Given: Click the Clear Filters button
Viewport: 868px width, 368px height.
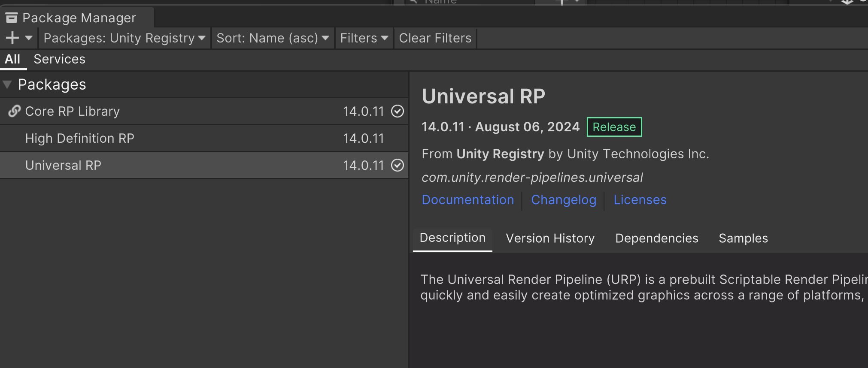Looking at the screenshot, I should click(x=435, y=38).
